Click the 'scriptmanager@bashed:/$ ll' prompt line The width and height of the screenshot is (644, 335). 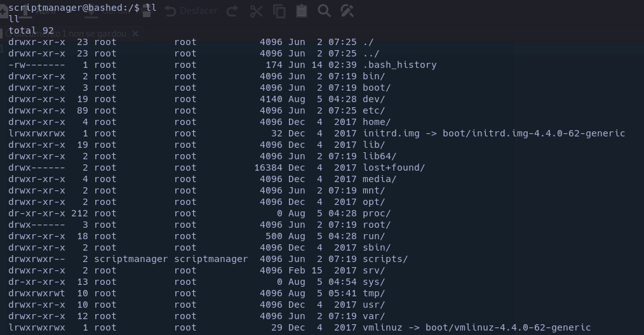coord(82,8)
